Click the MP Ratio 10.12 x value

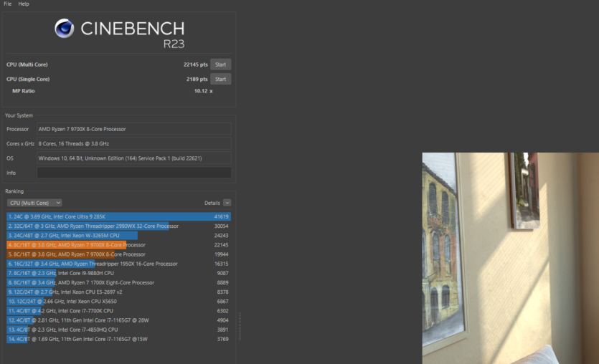[x=203, y=91]
